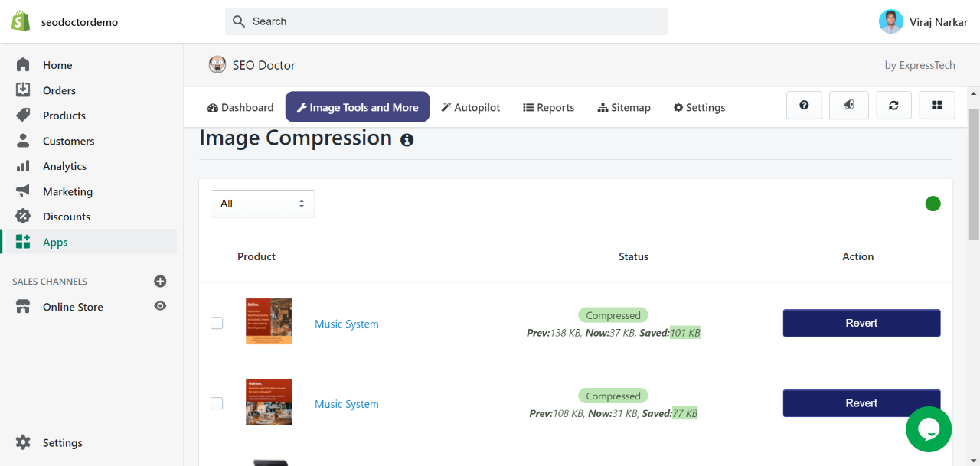Check the 108 KB Music System row
Image resolution: width=980 pixels, height=466 pixels.
217,403
